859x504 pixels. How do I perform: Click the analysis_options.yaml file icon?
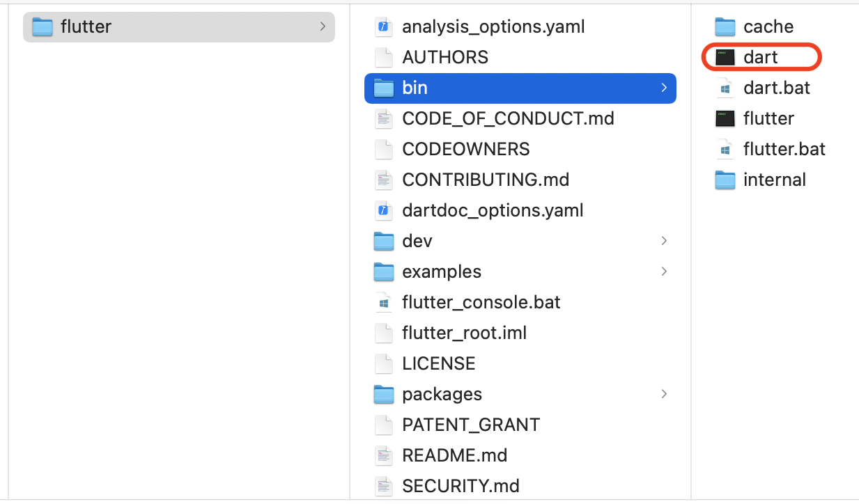[383, 27]
